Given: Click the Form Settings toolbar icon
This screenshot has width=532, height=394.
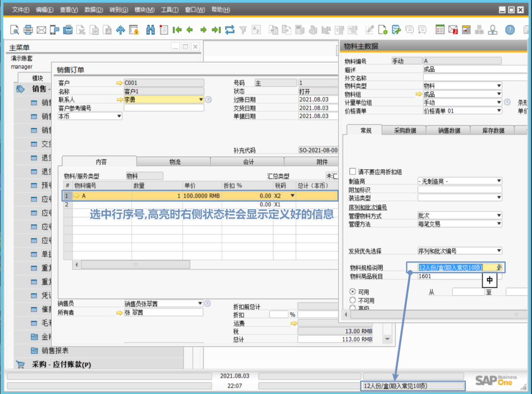Looking at the screenshot, I should pos(383,30).
